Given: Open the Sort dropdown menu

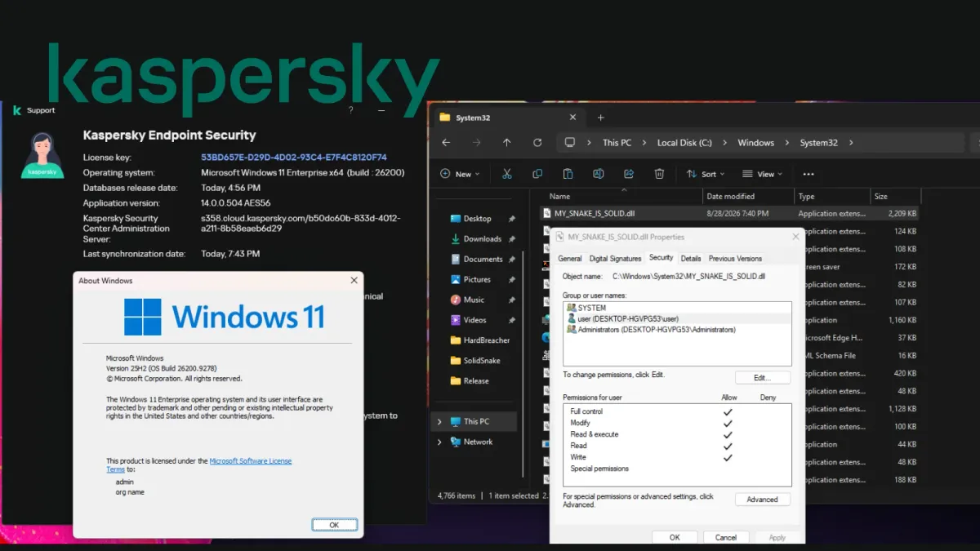Looking at the screenshot, I should click(706, 174).
